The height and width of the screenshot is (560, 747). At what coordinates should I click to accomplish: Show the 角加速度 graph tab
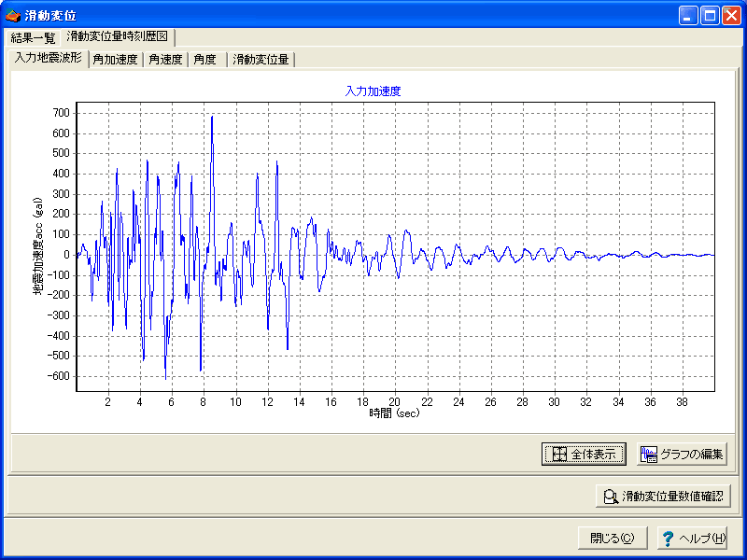(x=115, y=60)
